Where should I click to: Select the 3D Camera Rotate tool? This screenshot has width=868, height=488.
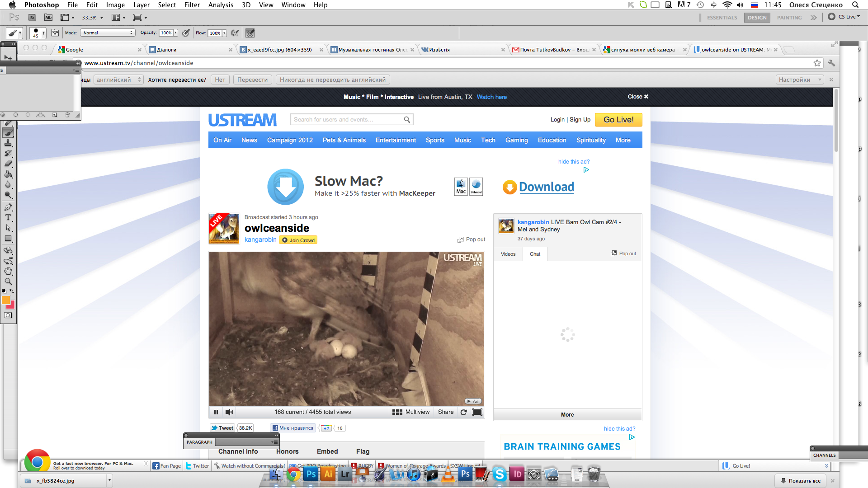click(8, 261)
